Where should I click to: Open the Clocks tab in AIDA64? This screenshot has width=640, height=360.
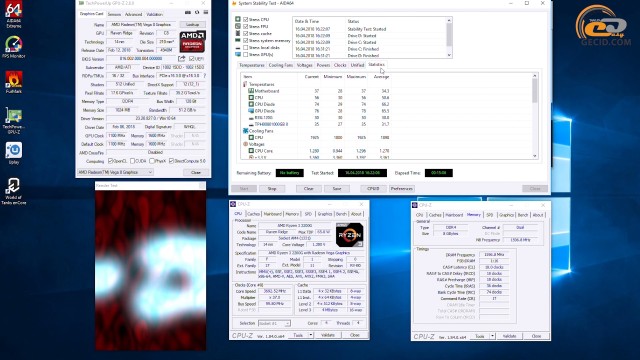point(340,65)
